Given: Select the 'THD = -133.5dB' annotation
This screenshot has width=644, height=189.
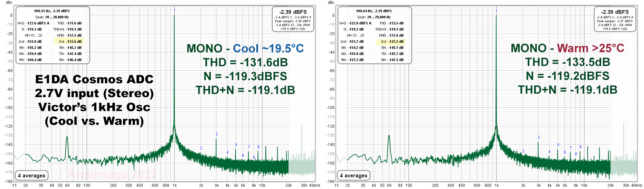Looking at the screenshot, I should coord(567,62).
